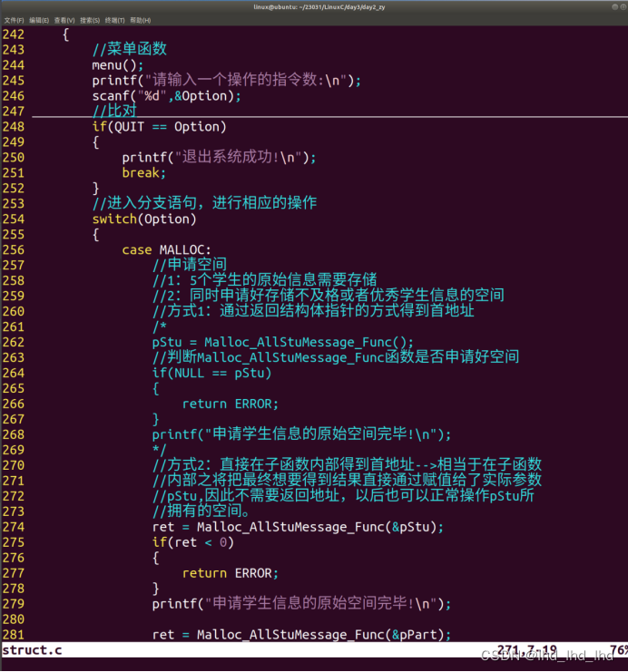The height and width of the screenshot is (672, 628).
Task: Click line number 280
Action: [x=14, y=619]
